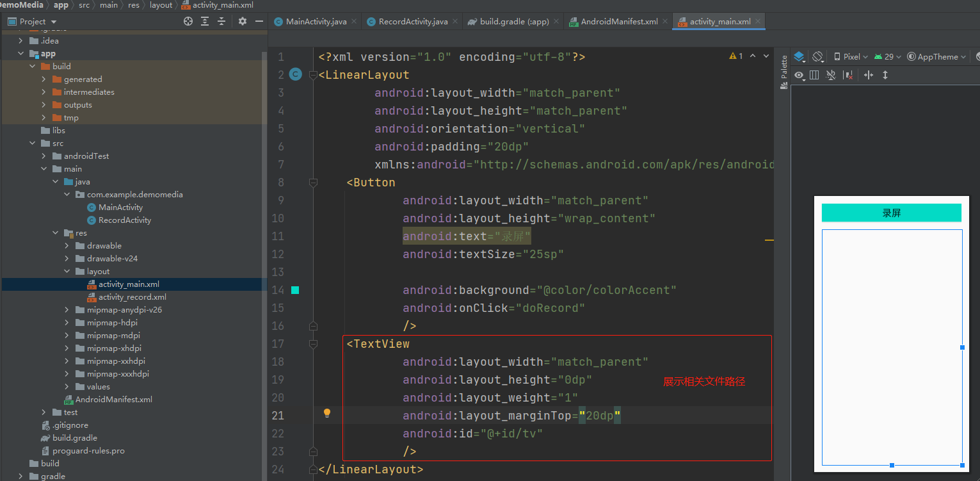Select the activity_main.xml editor tab
This screenshot has height=481, width=980.
coord(720,21)
